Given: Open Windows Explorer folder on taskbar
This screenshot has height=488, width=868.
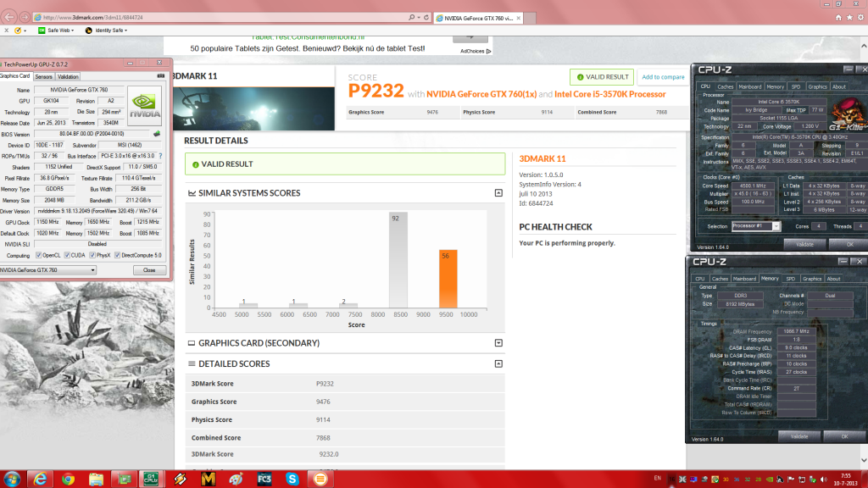Looking at the screenshot, I should [97, 480].
